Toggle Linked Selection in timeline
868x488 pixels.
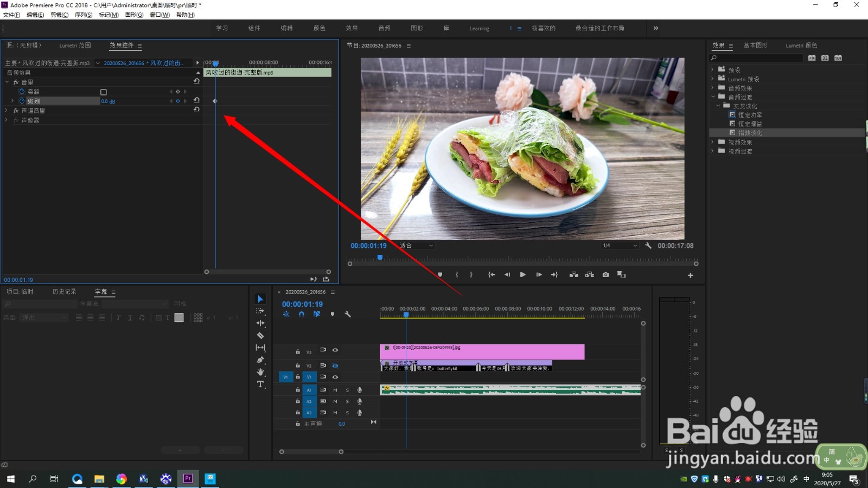pyautogui.click(x=317, y=314)
